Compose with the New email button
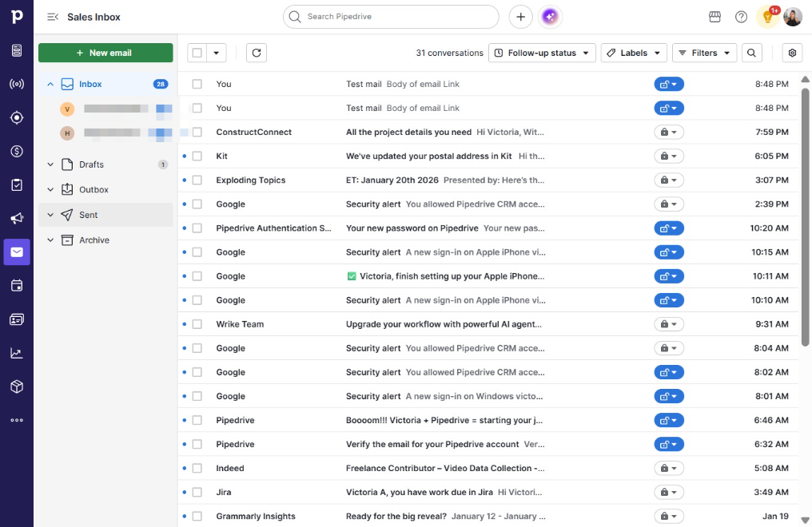The height and width of the screenshot is (527, 812). click(x=105, y=53)
